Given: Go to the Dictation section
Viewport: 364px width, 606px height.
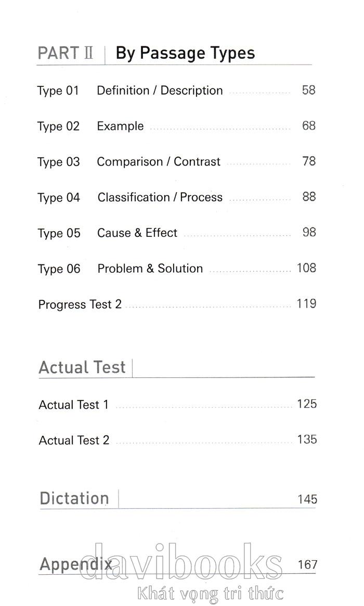Looking at the screenshot, I should [74, 498].
